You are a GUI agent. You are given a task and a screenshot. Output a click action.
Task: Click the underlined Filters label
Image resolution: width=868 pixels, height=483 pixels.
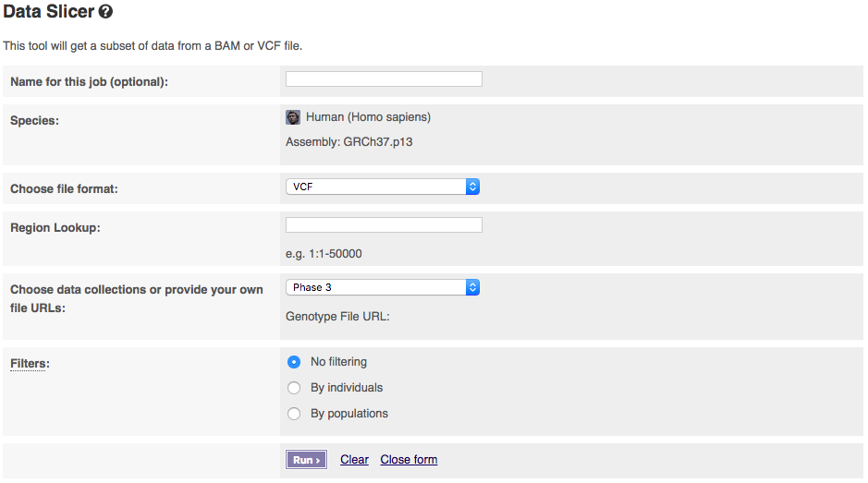[29, 364]
